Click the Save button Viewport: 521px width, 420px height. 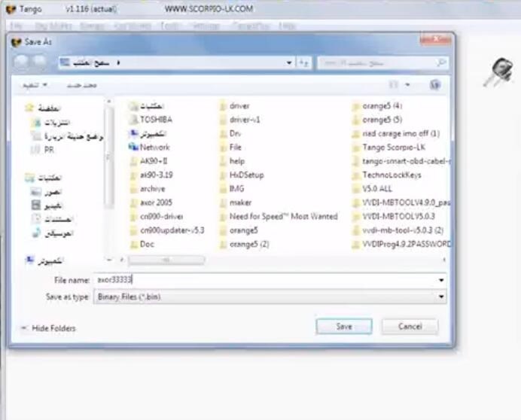(x=344, y=327)
